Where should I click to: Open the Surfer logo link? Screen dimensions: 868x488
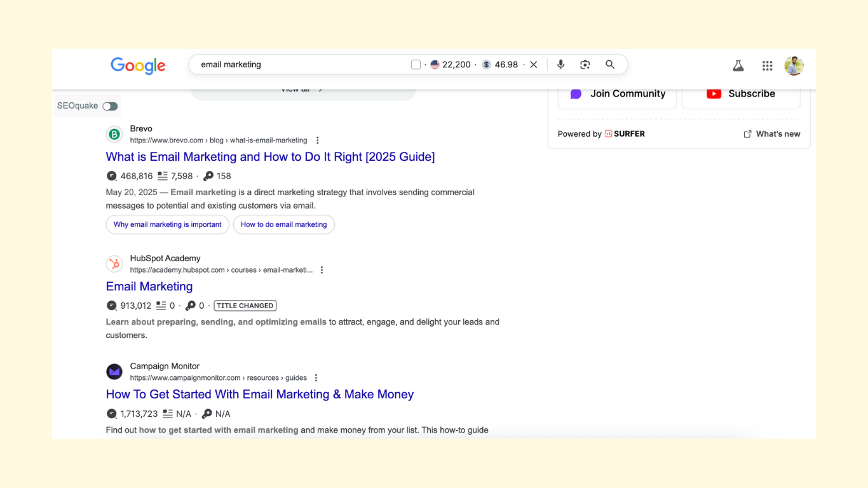click(x=625, y=134)
